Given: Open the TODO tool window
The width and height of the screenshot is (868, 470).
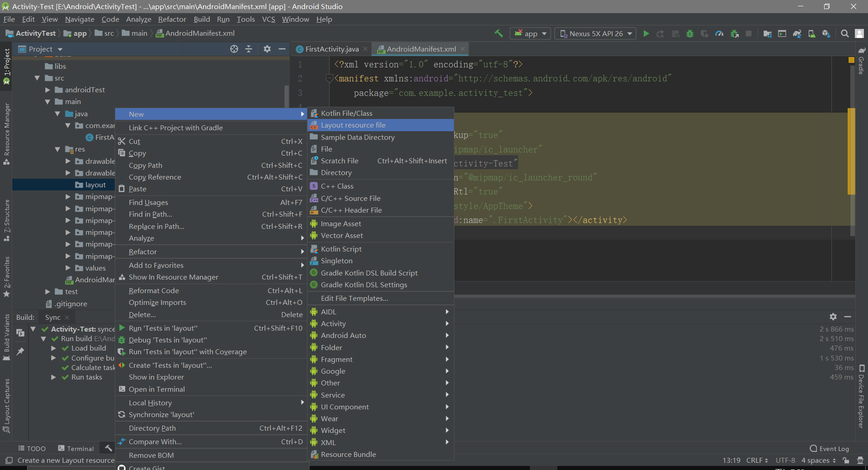Looking at the screenshot, I should coord(32,448).
